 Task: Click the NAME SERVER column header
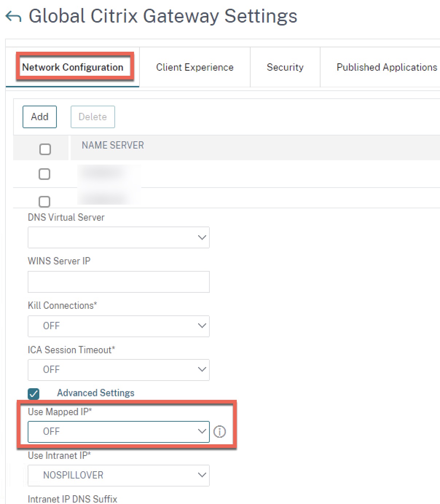112,145
